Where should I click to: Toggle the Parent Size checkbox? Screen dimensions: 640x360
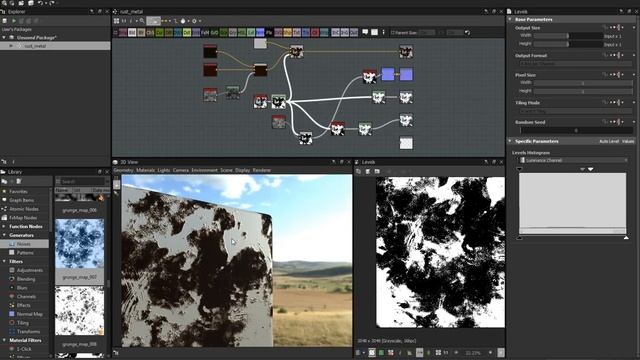point(392,32)
